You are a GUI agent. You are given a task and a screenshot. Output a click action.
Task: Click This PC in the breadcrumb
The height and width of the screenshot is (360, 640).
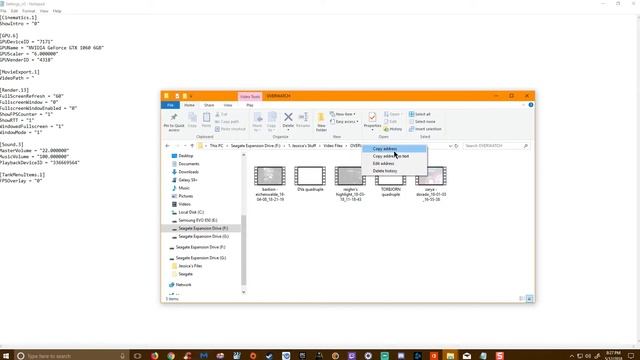tap(216, 146)
